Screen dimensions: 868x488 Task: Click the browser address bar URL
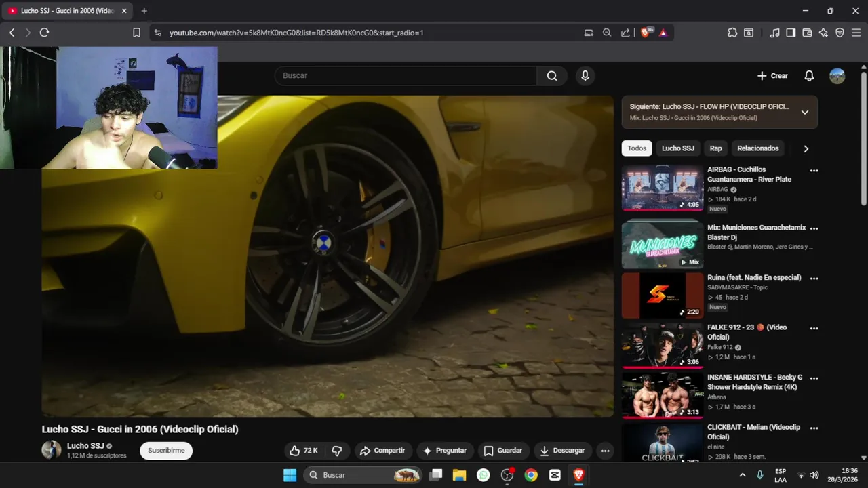click(296, 33)
